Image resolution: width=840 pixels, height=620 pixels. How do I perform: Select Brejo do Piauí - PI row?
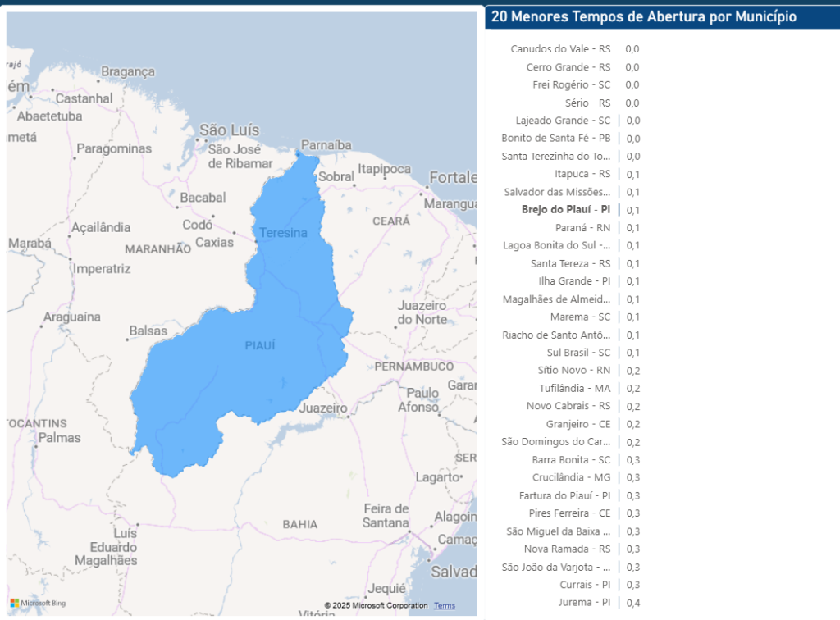coord(565,210)
